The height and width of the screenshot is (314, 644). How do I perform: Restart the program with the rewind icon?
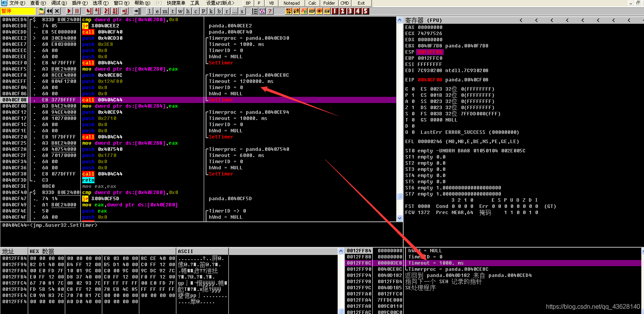tap(49, 11)
